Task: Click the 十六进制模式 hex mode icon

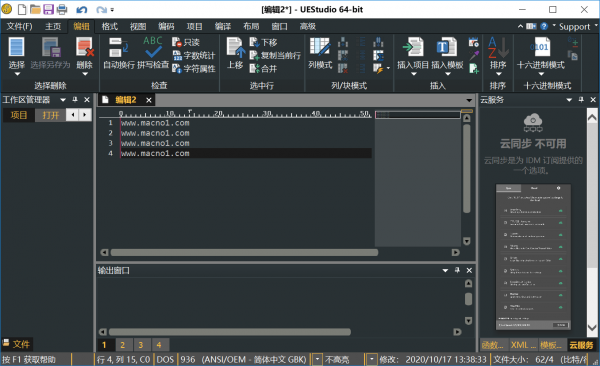Action: (x=540, y=47)
